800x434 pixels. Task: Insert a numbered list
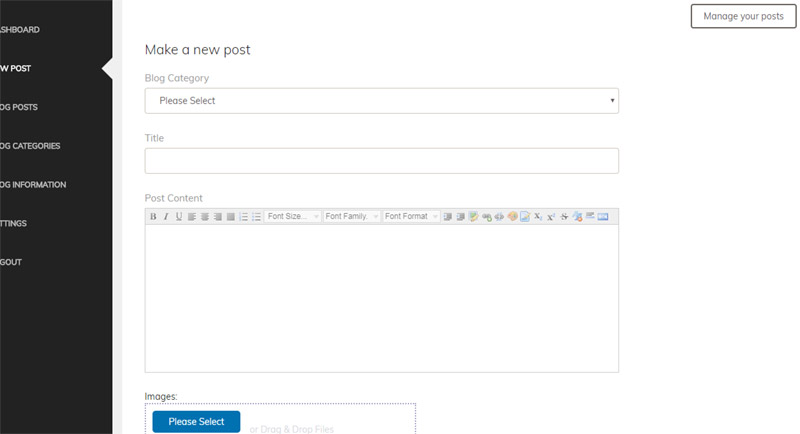coord(244,217)
